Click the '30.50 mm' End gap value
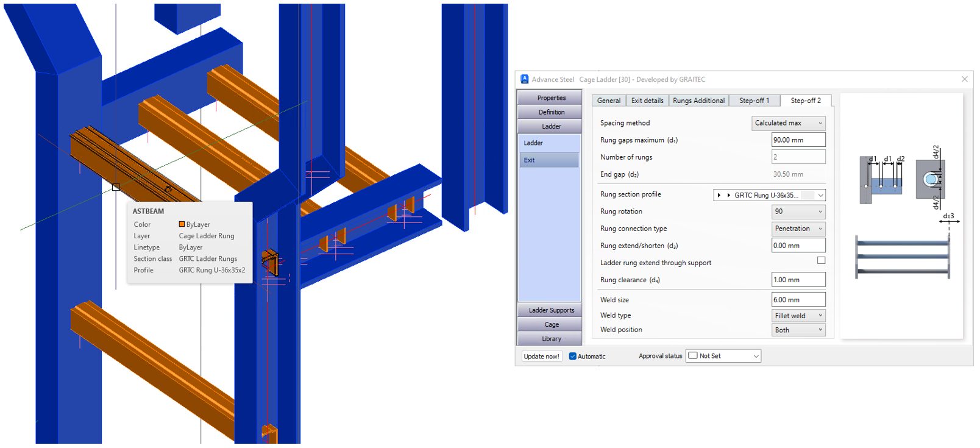This screenshot has height=448, width=980. (x=788, y=174)
